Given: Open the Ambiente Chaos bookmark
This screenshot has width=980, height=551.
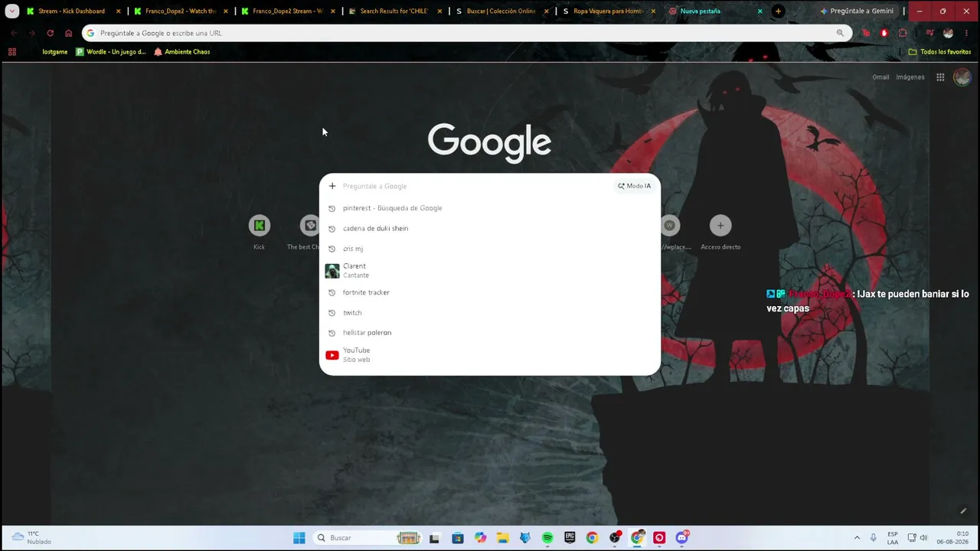Looking at the screenshot, I should [x=182, y=52].
